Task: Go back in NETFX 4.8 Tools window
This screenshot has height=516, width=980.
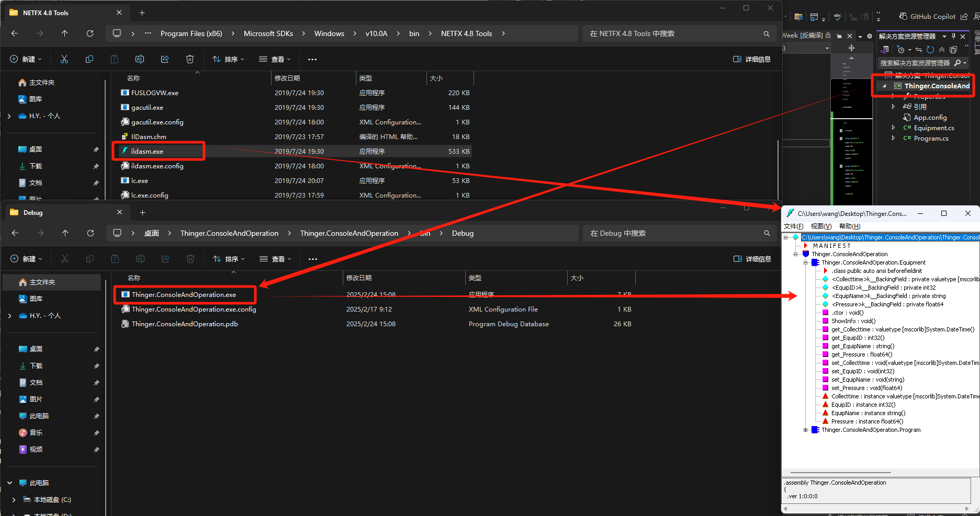Action: click(x=15, y=33)
